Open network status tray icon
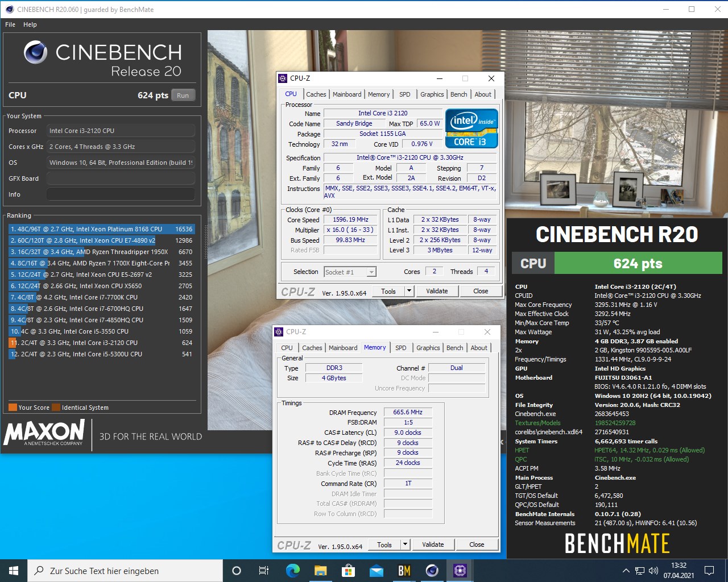 [x=640, y=571]
